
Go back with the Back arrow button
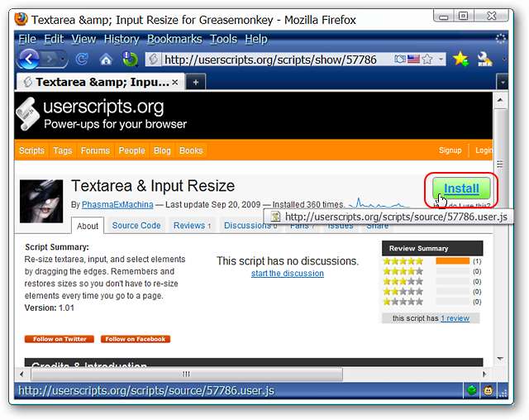[28, 60]
